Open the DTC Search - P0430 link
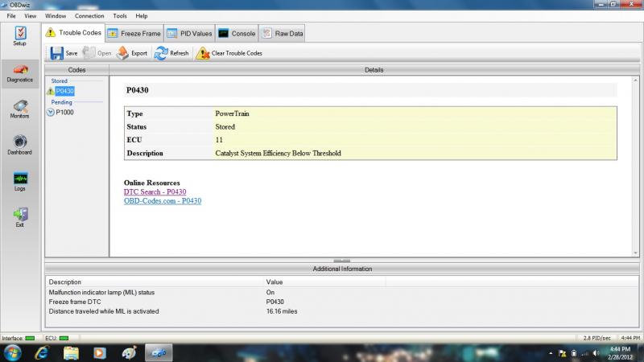Image resolution: width=644 pixels, height=362 pixels. click(x=155, y=191)
